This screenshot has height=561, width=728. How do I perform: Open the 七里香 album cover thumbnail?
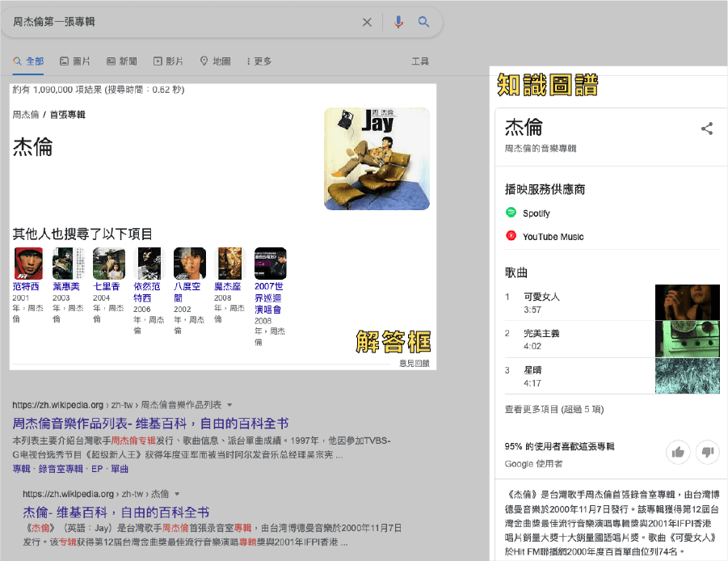[x=109, y=264]
